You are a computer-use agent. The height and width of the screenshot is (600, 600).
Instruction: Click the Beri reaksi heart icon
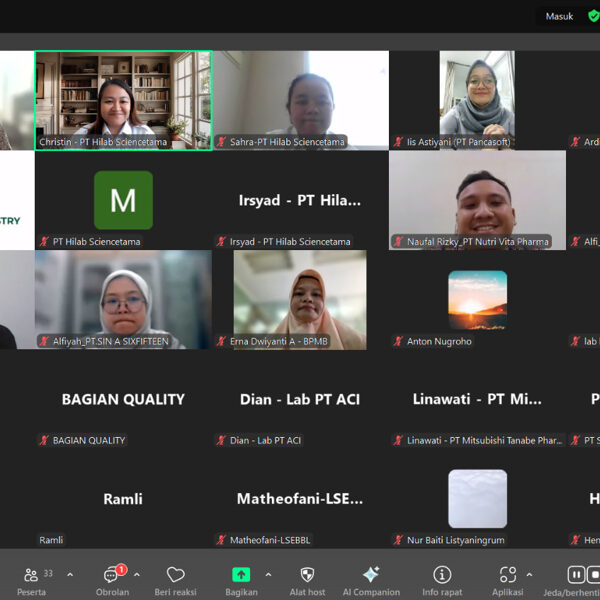point(176,575)
